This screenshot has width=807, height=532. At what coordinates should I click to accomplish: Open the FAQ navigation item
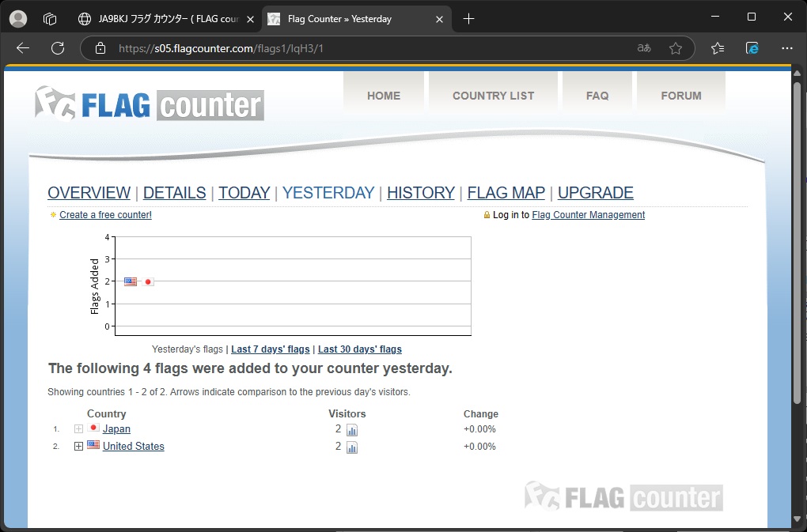[x=597, y=96]
